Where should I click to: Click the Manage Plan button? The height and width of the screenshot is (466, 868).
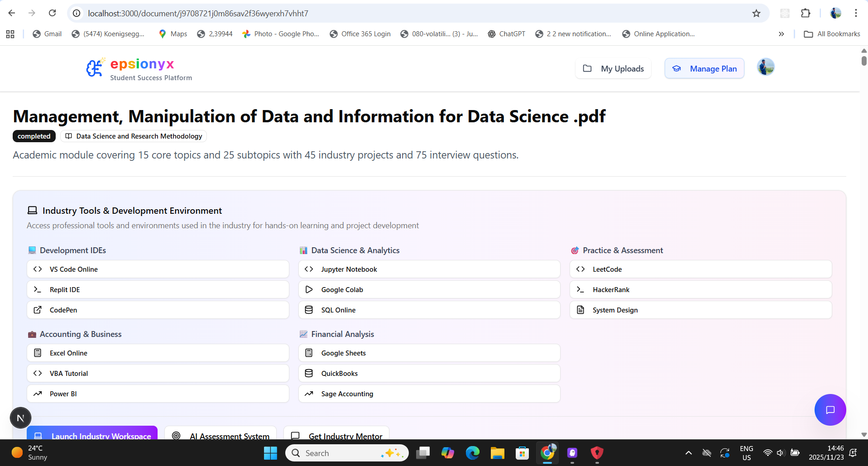click(704, 68)
